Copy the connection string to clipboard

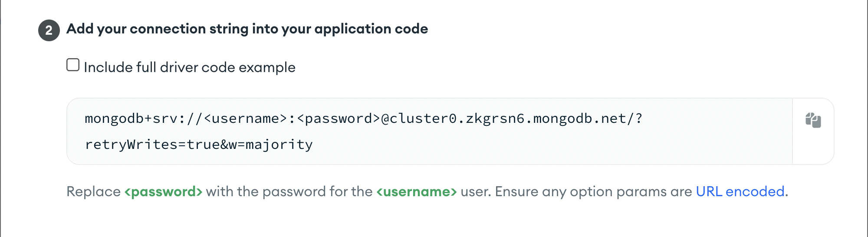pyautogui.click(x=813, y=120)
